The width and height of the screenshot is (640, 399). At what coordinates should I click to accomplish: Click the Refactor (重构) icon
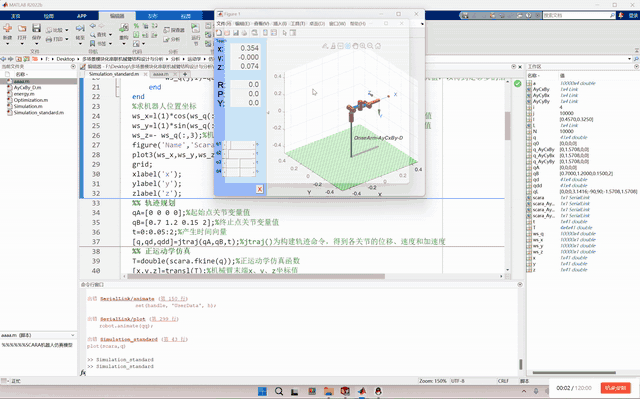pyautogui.click(x=124, y=28)
